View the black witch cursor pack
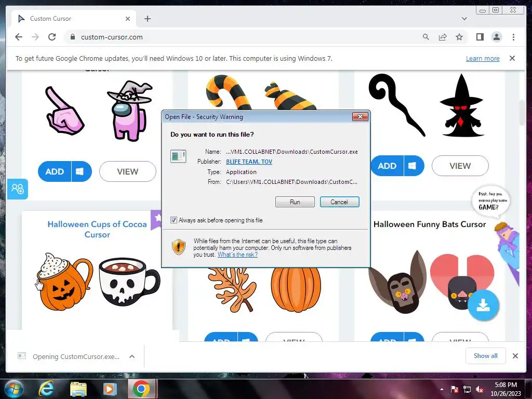The height and width of the screenshot is (399, 532). tap(460, 166)
